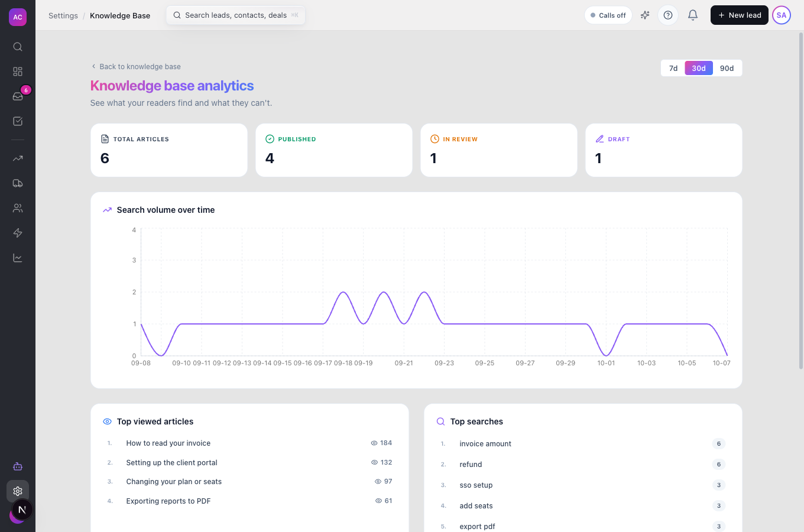Viewport: 804px width, 532px height.
Task: Toggle the Calls off switch
Action: click(x=608, y=15)
